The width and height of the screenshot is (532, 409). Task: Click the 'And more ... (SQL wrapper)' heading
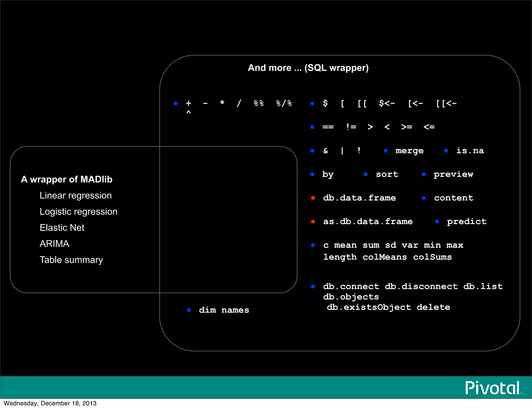pyautogui.click(x=308, y=68)
